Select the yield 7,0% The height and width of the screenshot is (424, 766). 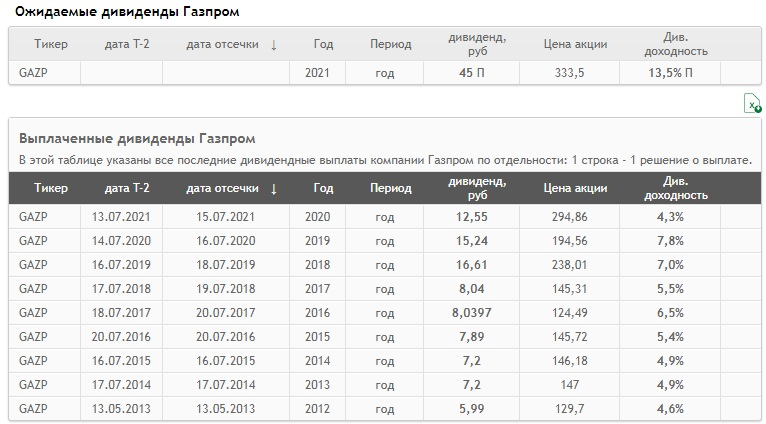click(670, 265)
